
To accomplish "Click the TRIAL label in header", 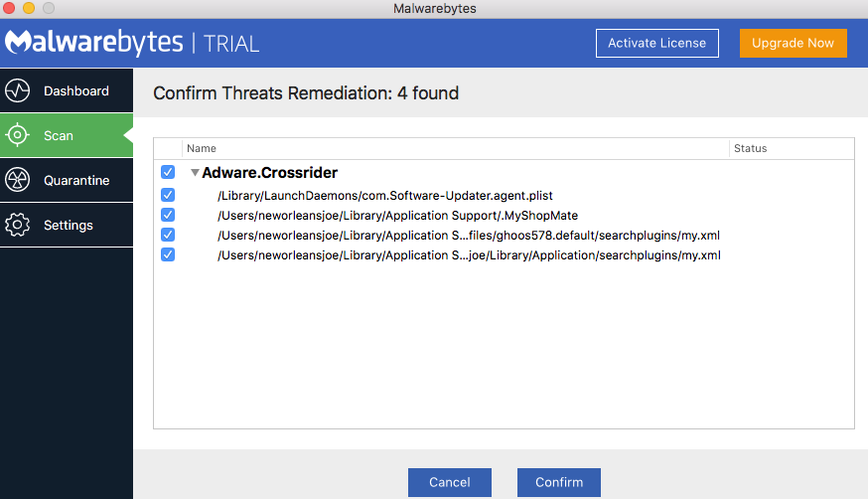I will (230, 44).
